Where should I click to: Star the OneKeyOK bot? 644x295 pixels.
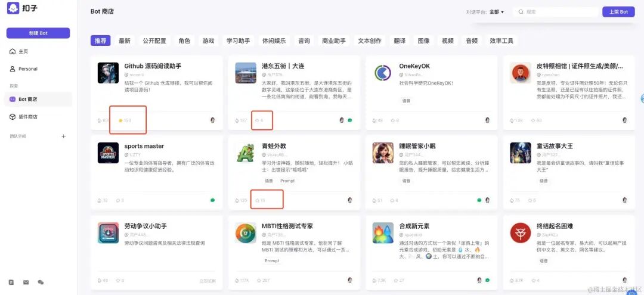pos(392,120)
